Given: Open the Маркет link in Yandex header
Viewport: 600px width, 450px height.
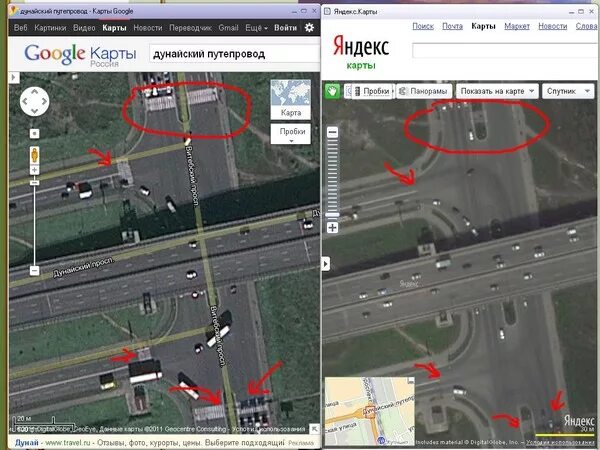Looking at the screenshot, I should point(517,26).
